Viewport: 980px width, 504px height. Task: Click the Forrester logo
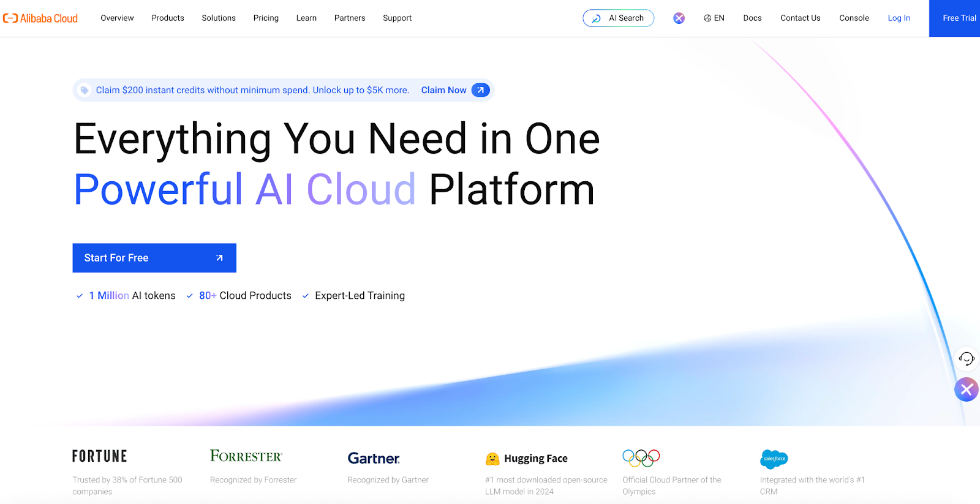(x=246, y=456)
